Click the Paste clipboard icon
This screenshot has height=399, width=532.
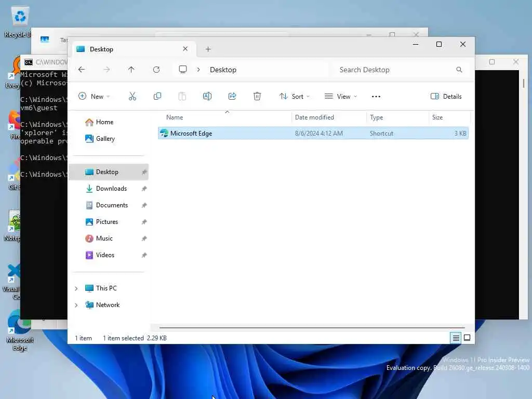tap(182, 96)
